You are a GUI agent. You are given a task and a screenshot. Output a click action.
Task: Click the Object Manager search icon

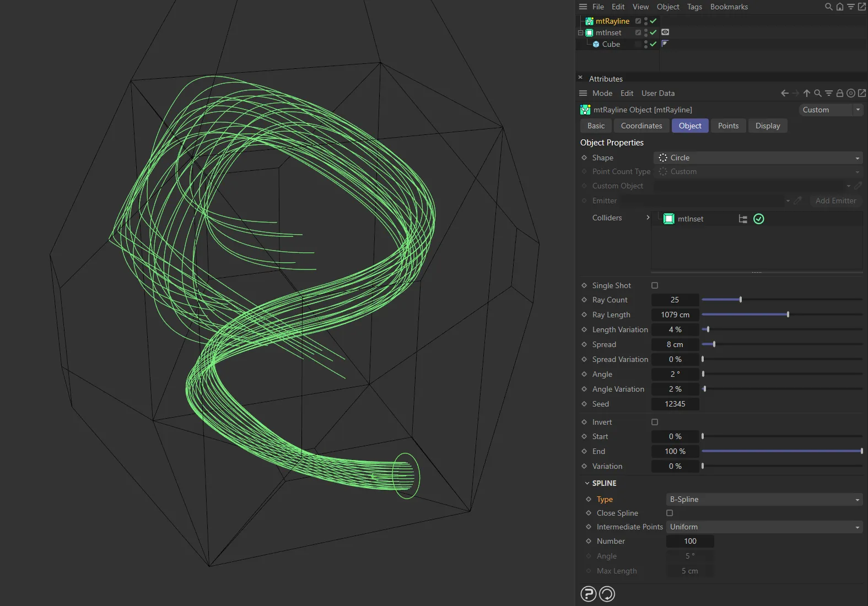click(828, 7)
